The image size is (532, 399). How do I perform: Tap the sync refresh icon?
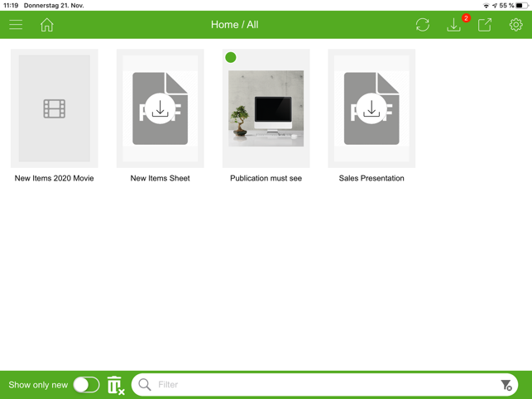(423, 25)
